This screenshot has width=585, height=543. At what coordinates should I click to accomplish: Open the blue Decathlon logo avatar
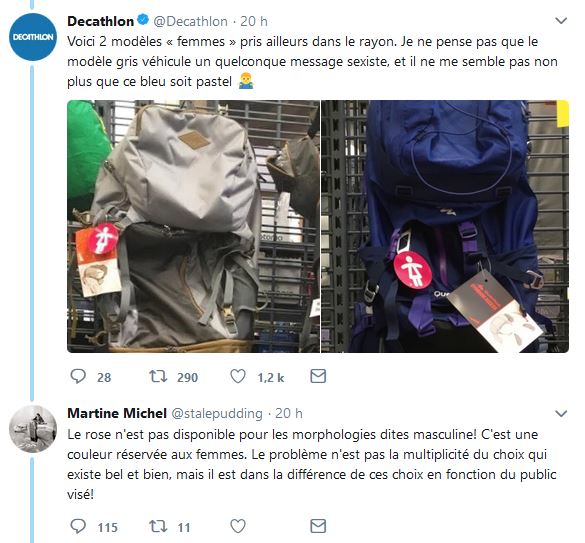33,37
